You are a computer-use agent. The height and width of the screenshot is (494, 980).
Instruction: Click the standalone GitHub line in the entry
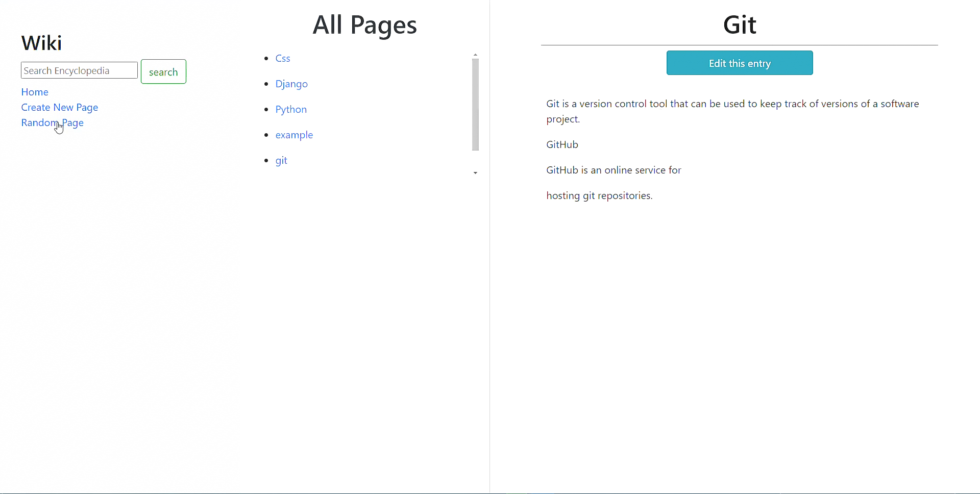click(x=562, y=144)
